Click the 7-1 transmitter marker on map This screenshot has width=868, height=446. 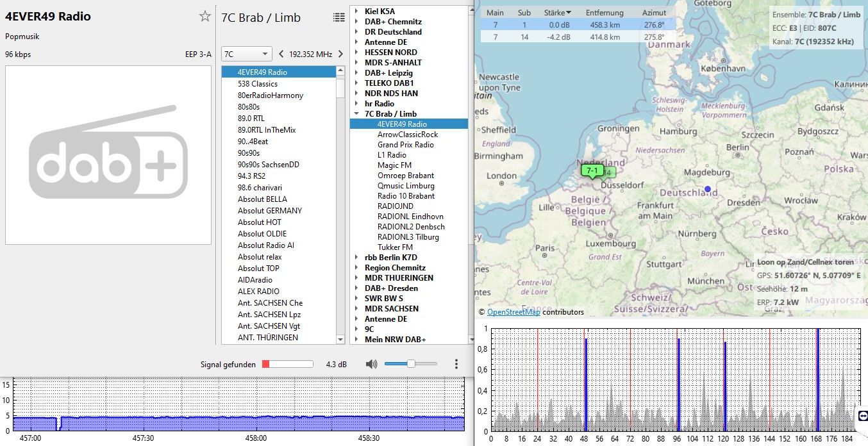[591, 170]
